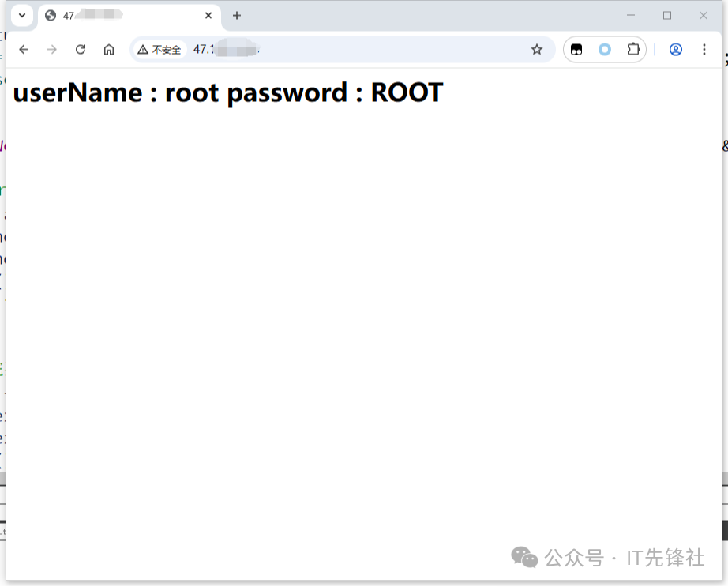The height and width of the screenshot is (587, 728).
Task: Open the home page
Action: tap(109, 50)
